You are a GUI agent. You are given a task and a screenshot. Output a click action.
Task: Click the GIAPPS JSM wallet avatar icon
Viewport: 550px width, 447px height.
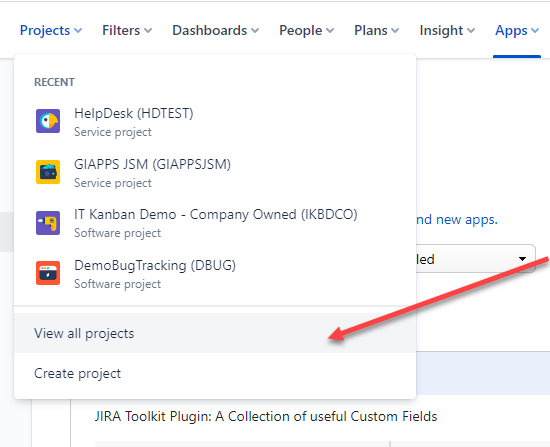click(x=48, y=172)
